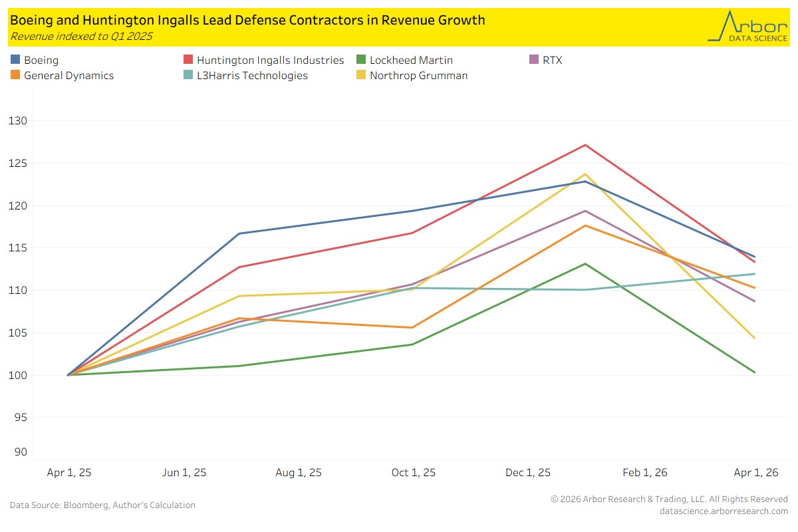Click the 'Feb 1, 26' x-axis label
798x532 pixels.
point(646,473)
